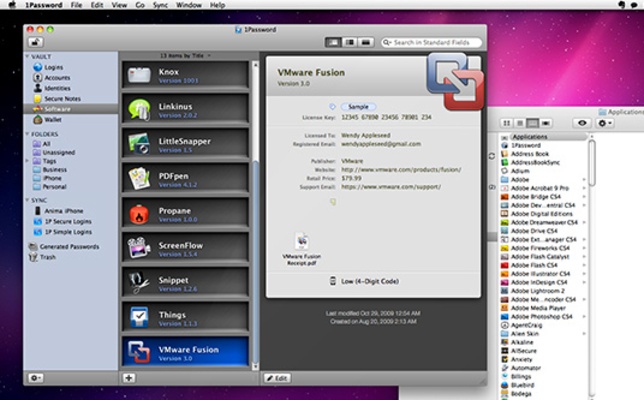The width and height of the screenshot is (644, 400).
Task: Open the Edit menu
Action: (x=97, y=5)
